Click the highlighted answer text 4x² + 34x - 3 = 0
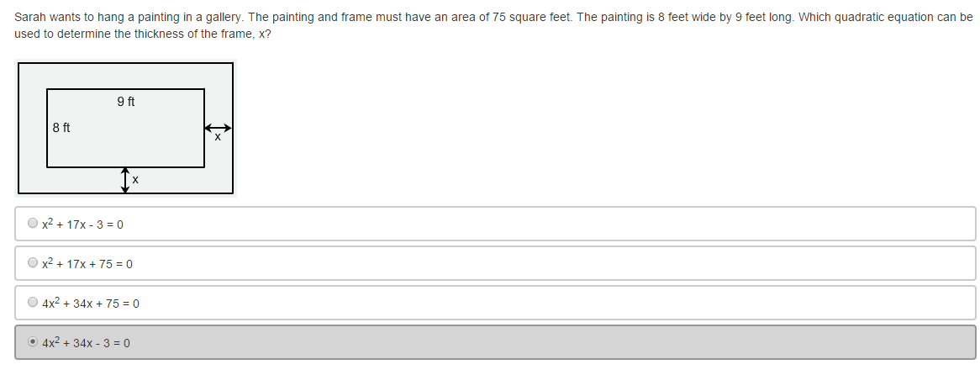 [x=86, y=343]
